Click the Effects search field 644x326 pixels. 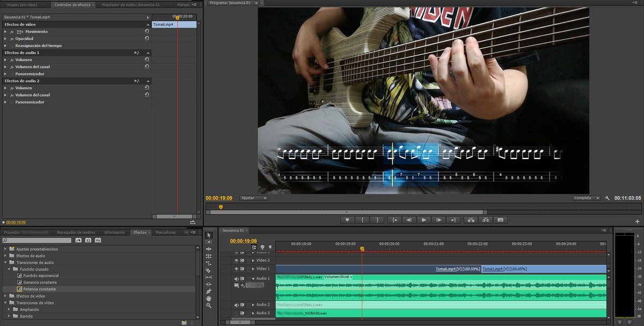[38, 240]
